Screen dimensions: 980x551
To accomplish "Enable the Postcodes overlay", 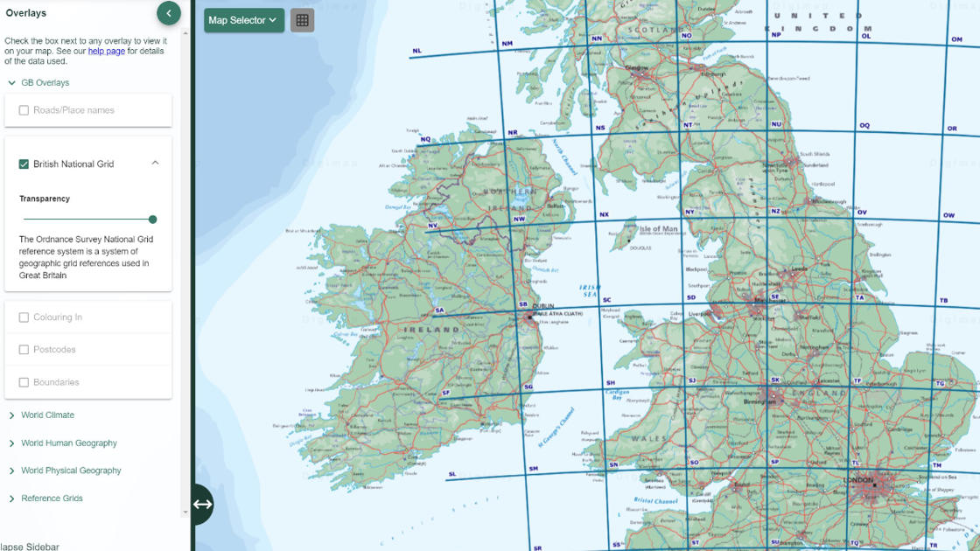I will coord(23,349).
